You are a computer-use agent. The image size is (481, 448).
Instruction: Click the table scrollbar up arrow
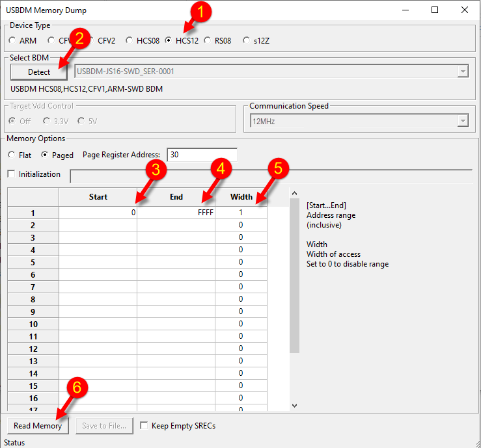(x=294, y=193)
